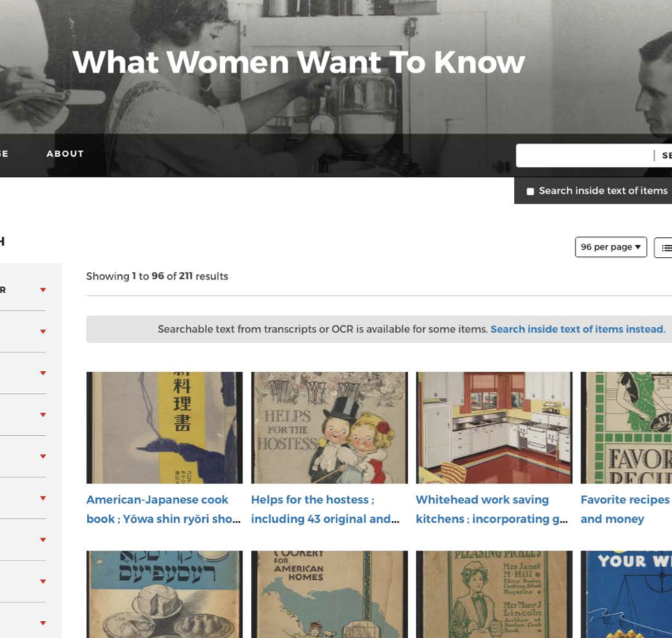Select Helps for the Hostess cover thumbnail
The image size is (672, 638).
click(330, 427)
